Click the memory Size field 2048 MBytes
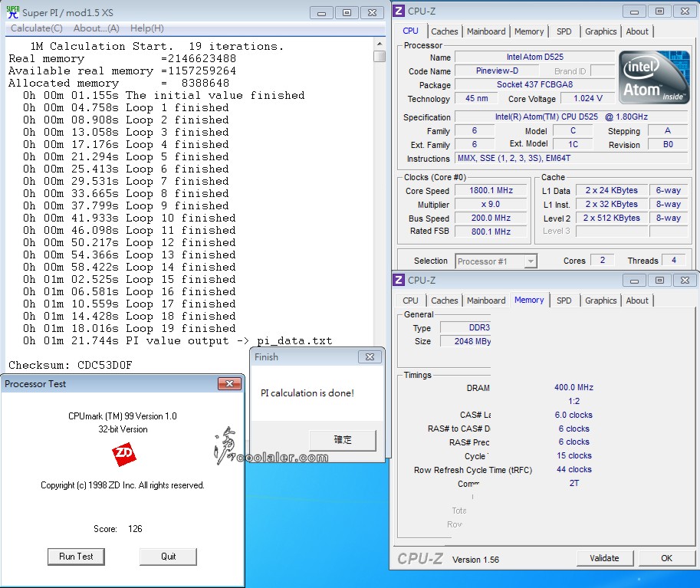Image resolution: width=700 pixels, height=588 pixels. (x=465, y=341)
